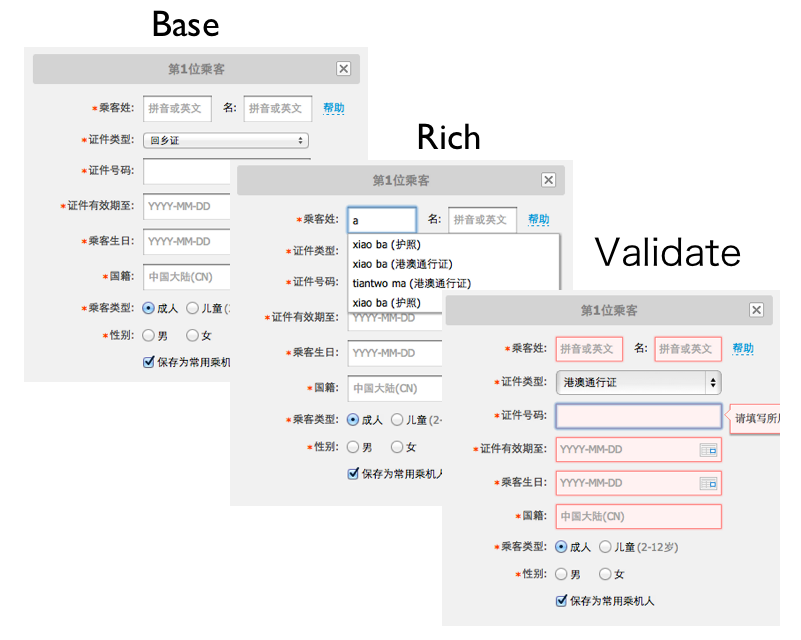The image size is (801, 640).
Task: Check 保存为常用乘机人 in Validate form
Action: (x=562, y=601)
